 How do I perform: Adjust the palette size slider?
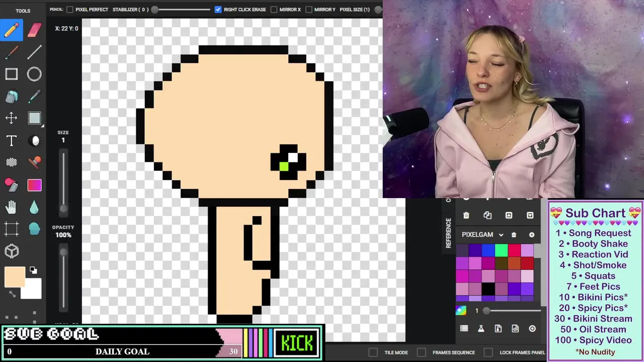click(512, 311)
